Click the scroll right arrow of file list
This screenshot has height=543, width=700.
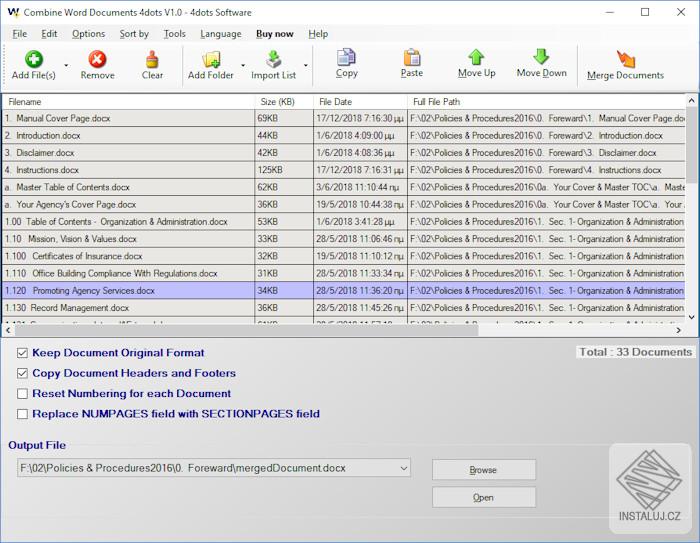[x=679, y=330]
